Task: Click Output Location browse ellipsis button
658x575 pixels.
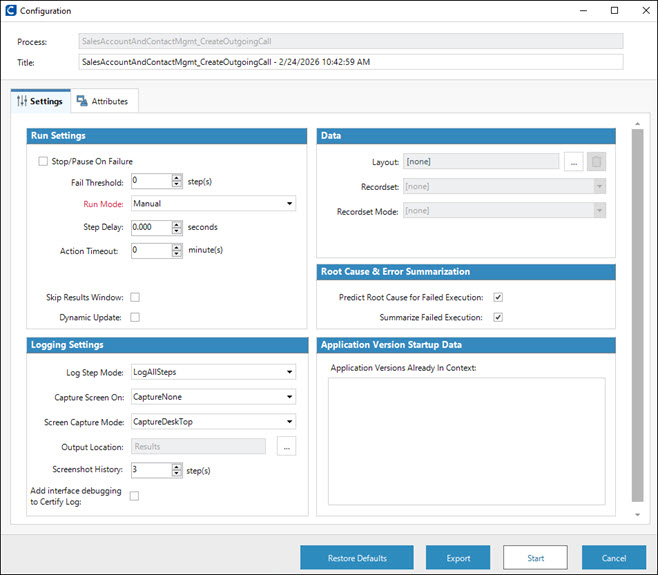Action: (x=287, y=447)
